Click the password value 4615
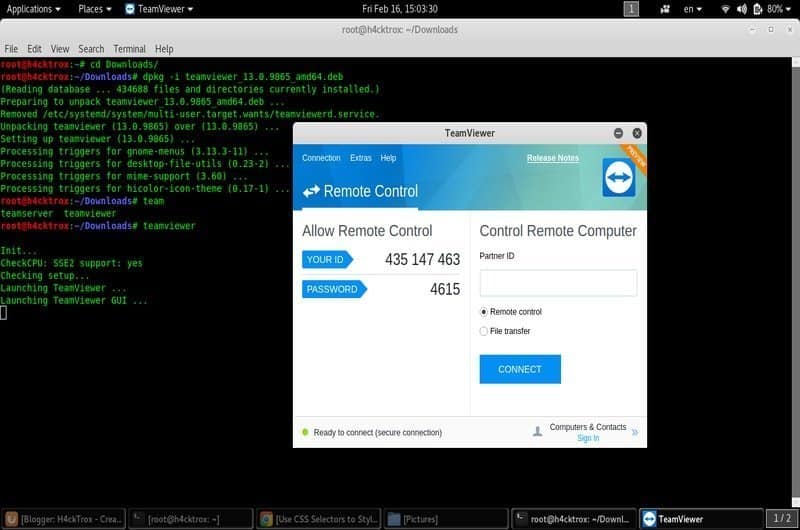Viewport: 800px width, 530px height. [x=445, y=289]
